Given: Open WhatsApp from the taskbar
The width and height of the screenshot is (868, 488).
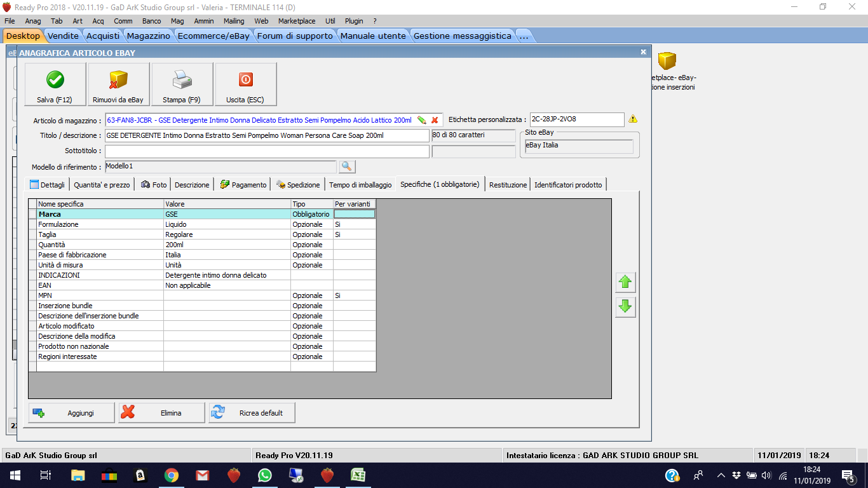Looking at the screenshot, I should (x=264, y=475).
